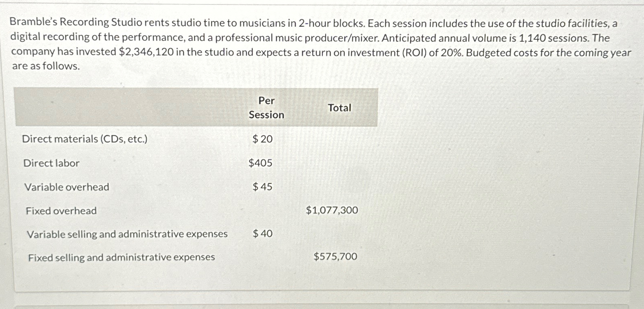Screen dimensions: 644x309
Task: Select "Fixed selling and administrative expenses" label
Action: coord(122,258)
